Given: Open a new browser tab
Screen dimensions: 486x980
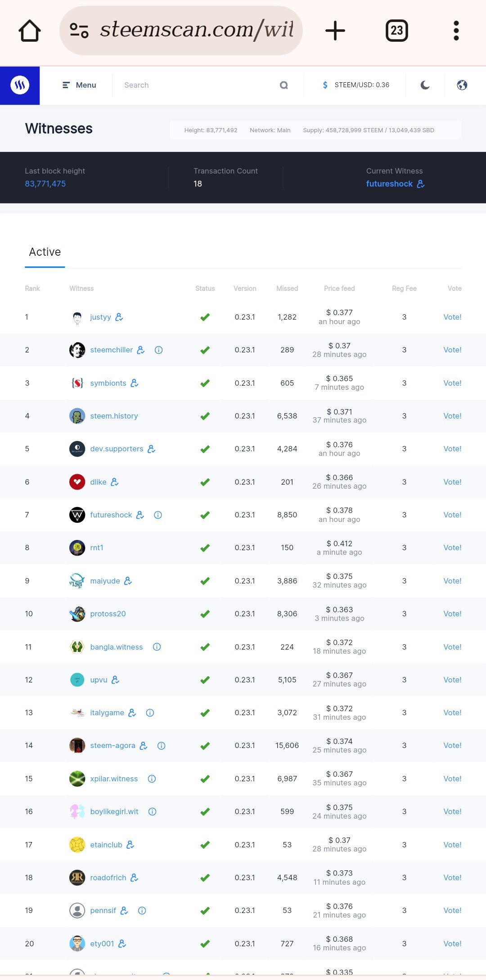Looking at the screenshot, I should [335, 31].
